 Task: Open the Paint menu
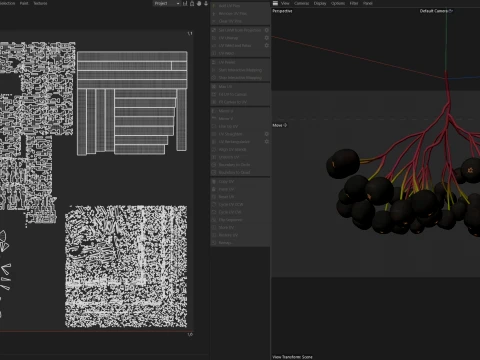24,3
